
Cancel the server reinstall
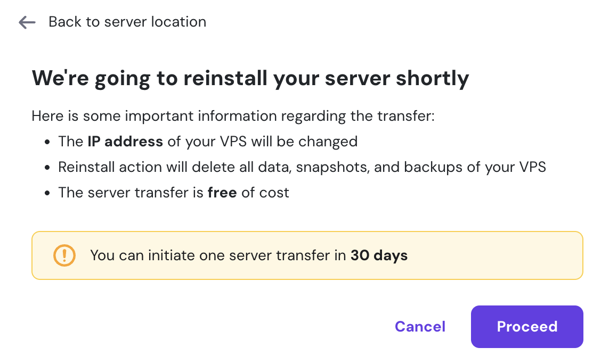click(420, 326)
